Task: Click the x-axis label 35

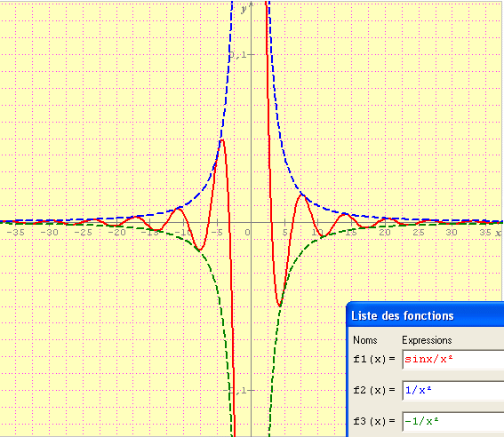Action: (485, 232)
